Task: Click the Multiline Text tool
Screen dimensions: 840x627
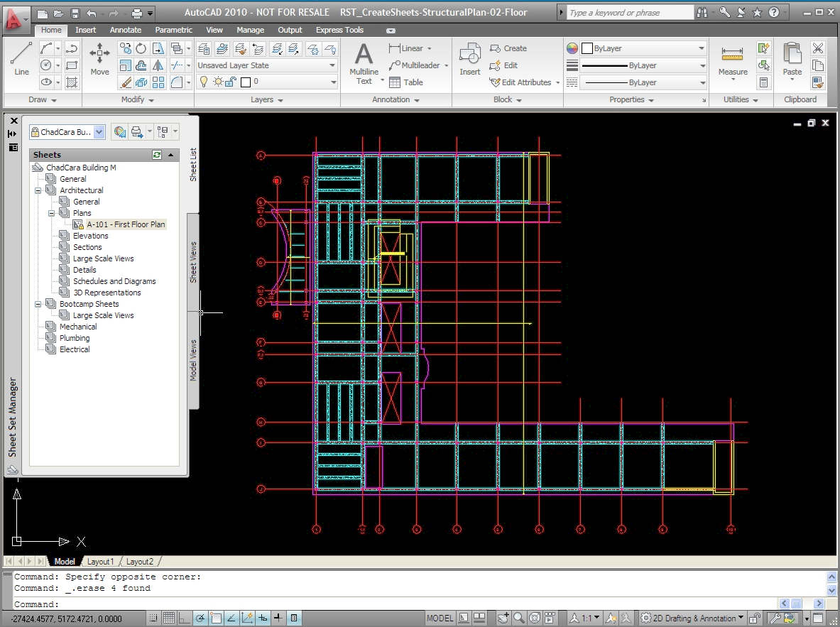Action: 364,63
